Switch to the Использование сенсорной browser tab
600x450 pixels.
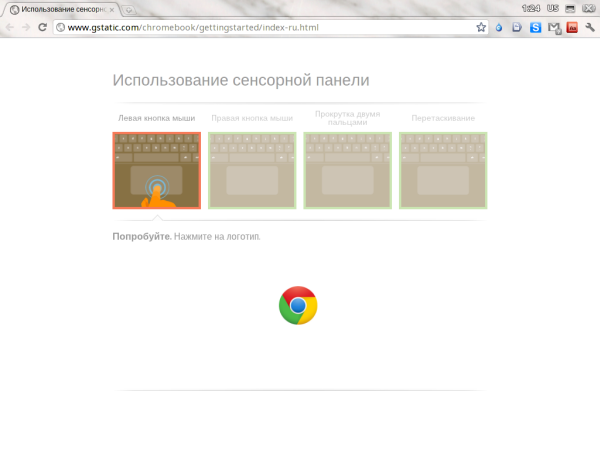[63, 10]
